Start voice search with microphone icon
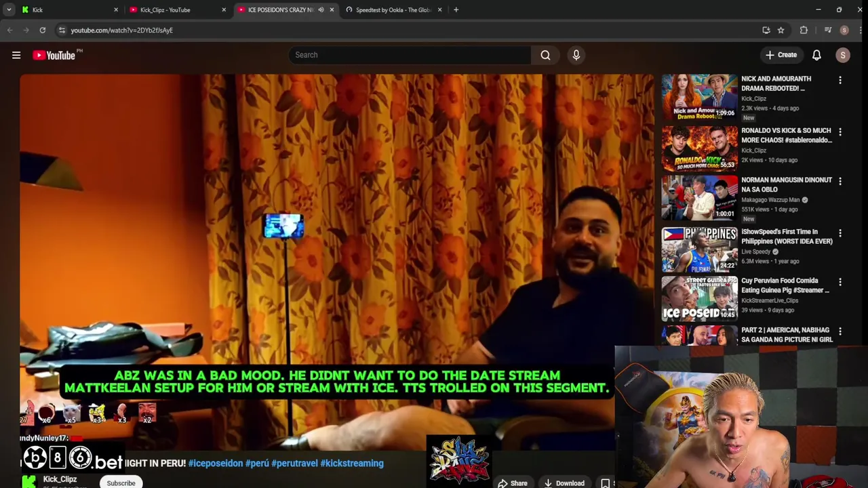Image resolution: width=868 pixels, height=488 pixels. (576, 55)
